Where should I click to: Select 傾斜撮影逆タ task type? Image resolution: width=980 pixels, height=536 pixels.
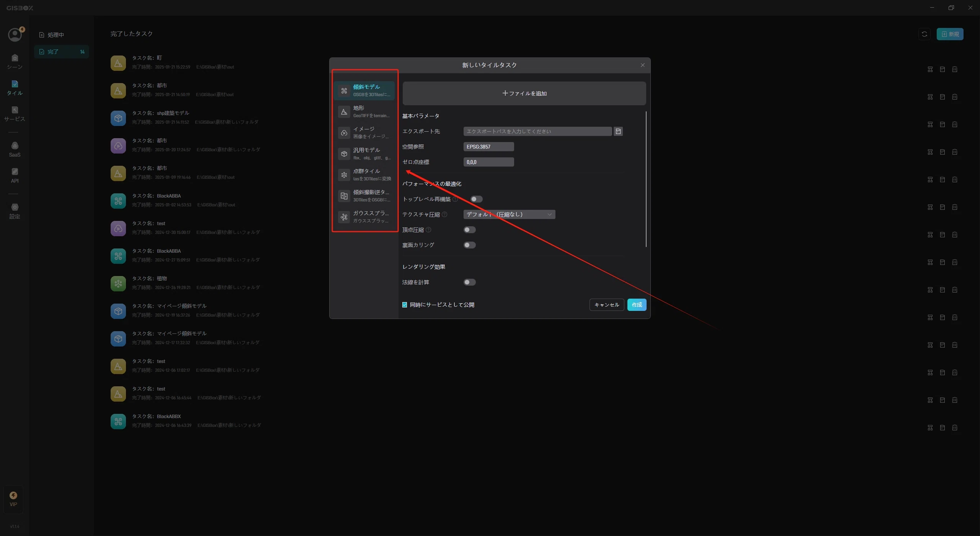click(364, 196)
